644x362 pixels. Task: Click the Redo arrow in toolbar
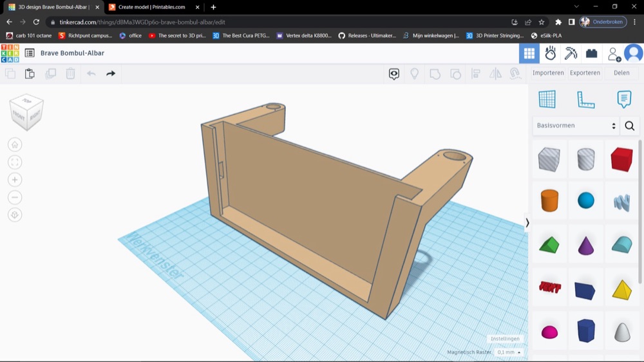111,73
